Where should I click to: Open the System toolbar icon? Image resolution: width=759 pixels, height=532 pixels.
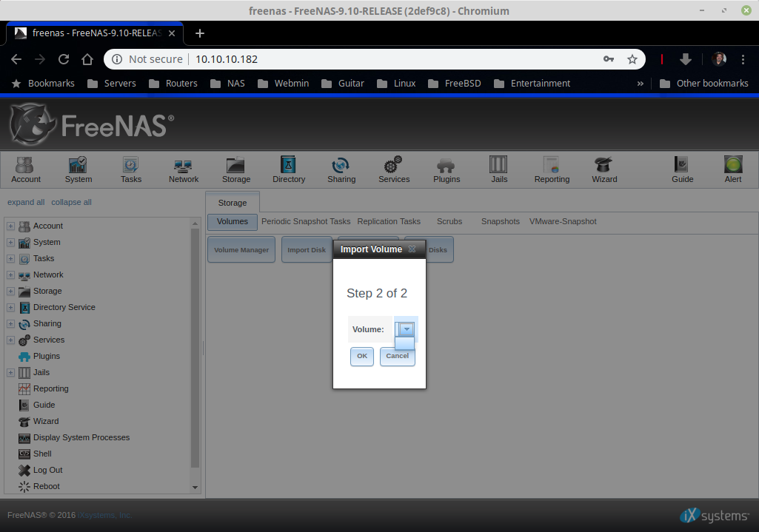(78, 169)
